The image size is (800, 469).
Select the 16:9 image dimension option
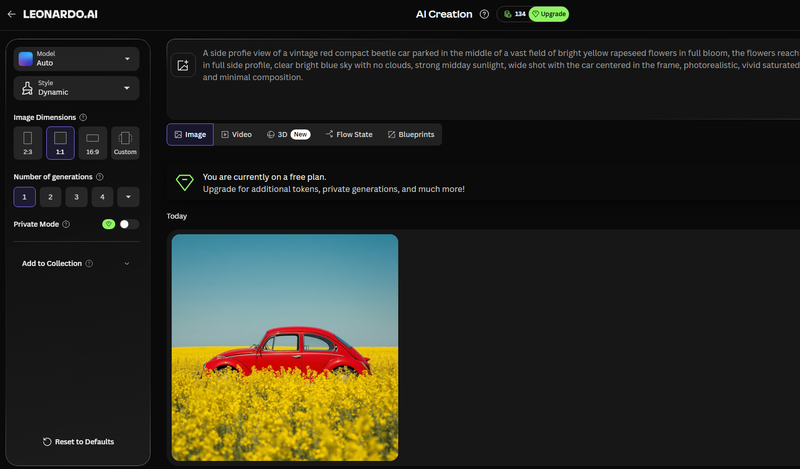tap(93, 142)
